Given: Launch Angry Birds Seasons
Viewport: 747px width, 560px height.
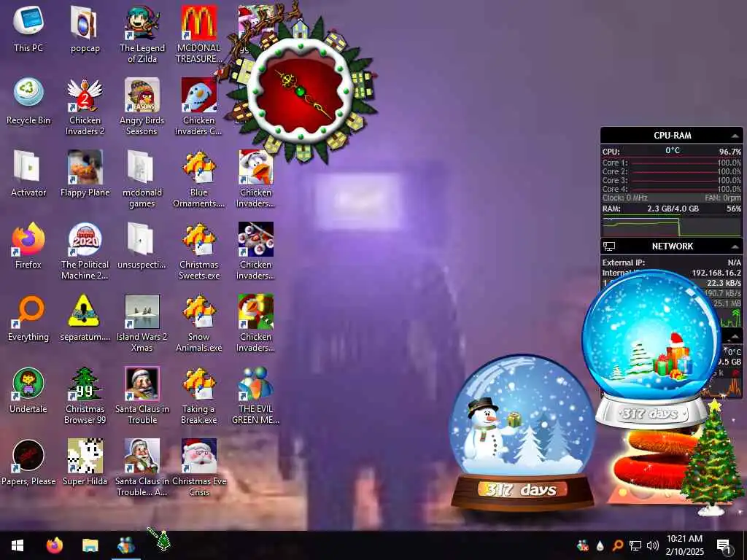Looking at the screenshot, I should point(142,106).
